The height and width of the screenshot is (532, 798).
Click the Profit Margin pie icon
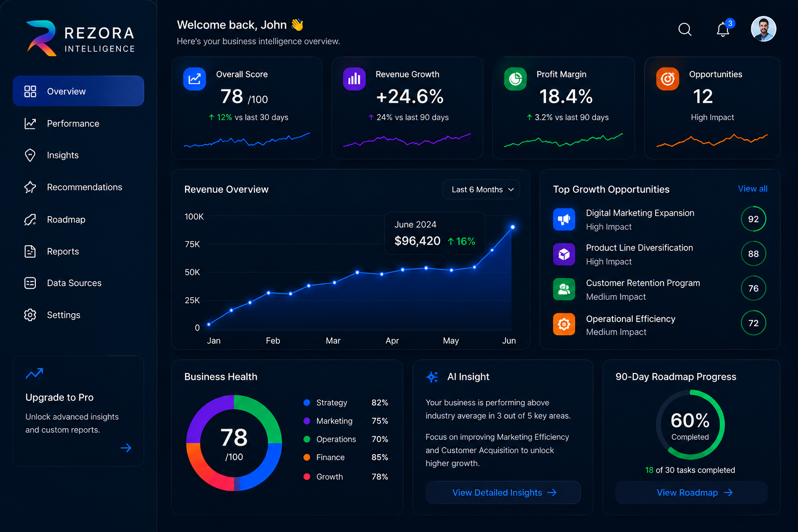pos(515,79)
